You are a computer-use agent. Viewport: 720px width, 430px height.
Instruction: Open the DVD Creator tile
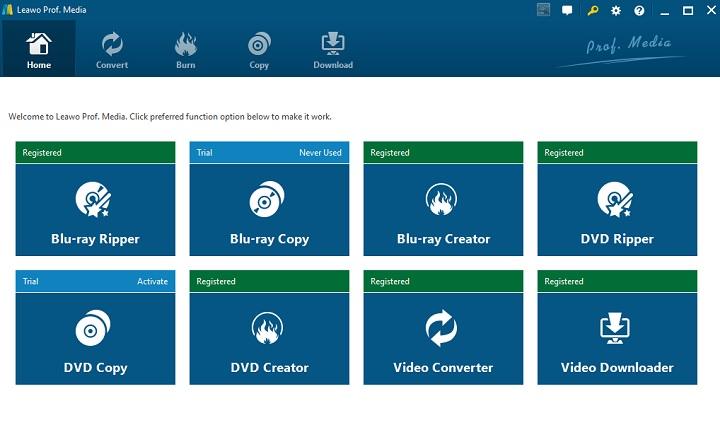click(269, 337)
